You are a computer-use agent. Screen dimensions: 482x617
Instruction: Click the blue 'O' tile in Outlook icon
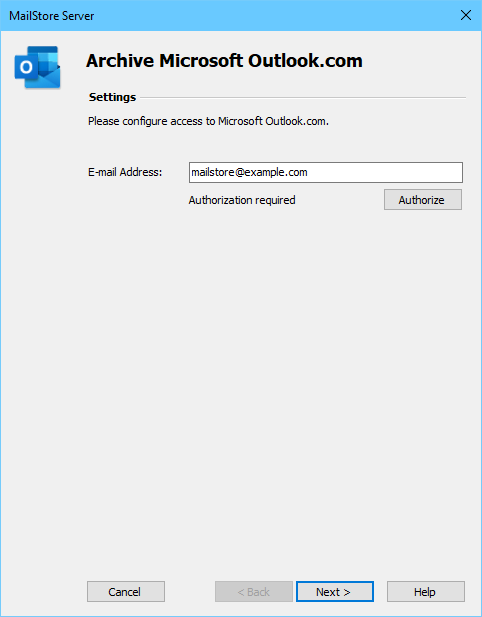click(x=26, y=67)
